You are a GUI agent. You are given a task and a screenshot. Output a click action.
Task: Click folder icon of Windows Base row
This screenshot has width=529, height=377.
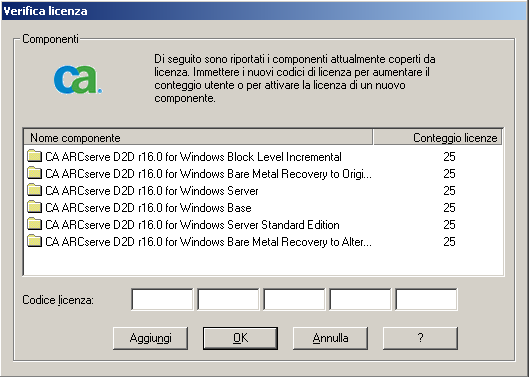34,207
